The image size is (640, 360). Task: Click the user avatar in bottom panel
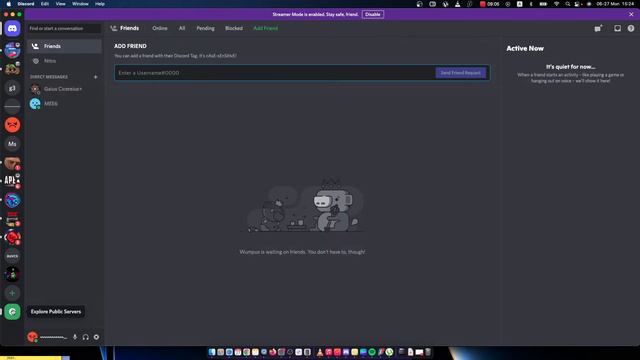point(33,337)
